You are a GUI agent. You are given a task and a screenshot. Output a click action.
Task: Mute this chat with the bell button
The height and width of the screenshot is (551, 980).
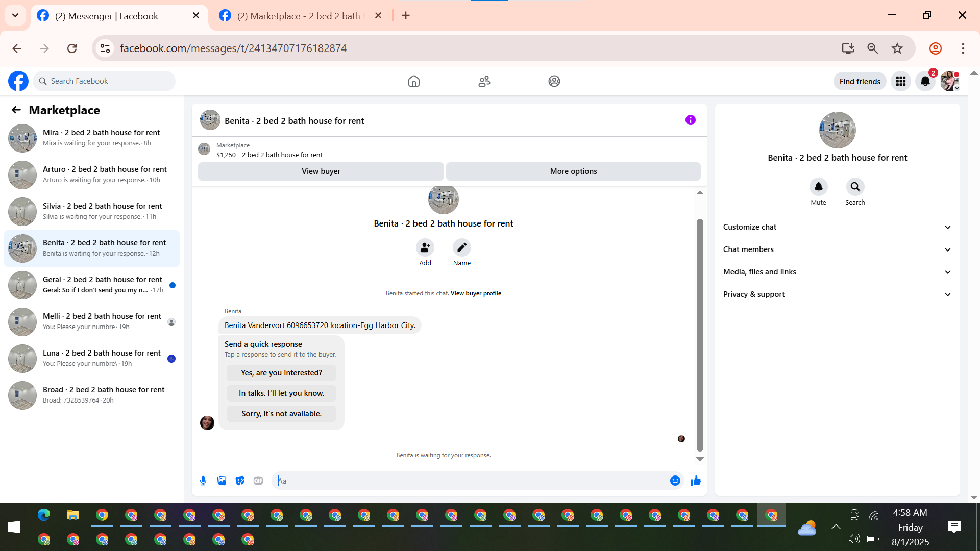tap(818, 187)
